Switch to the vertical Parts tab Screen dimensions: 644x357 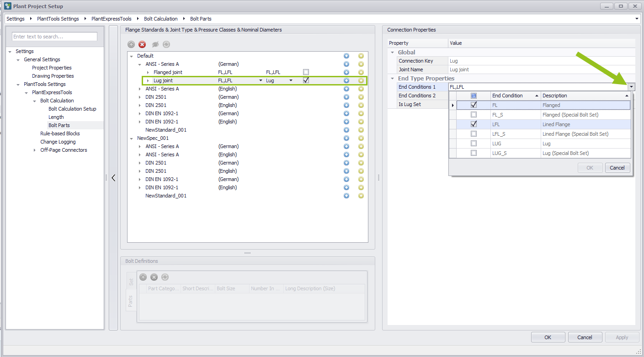pyautogui.click(x=131, y=301)
